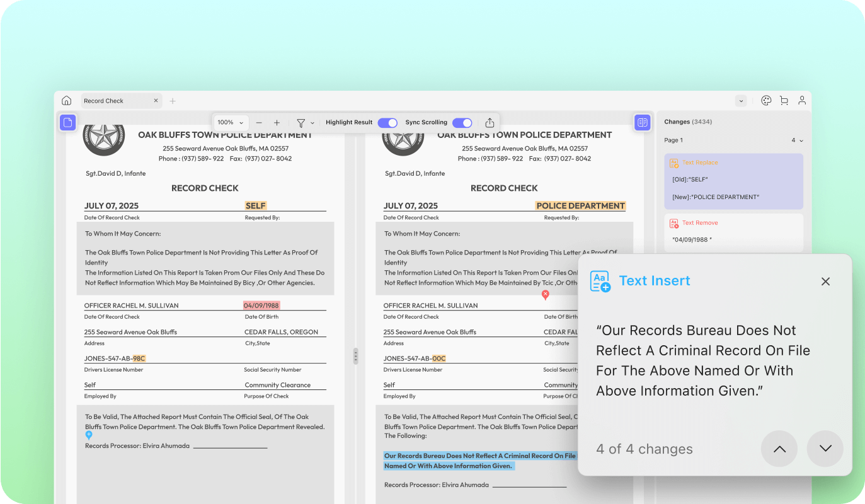Close the Record Check tab
This screenshot has height=504, width=865.
point(156,101)
